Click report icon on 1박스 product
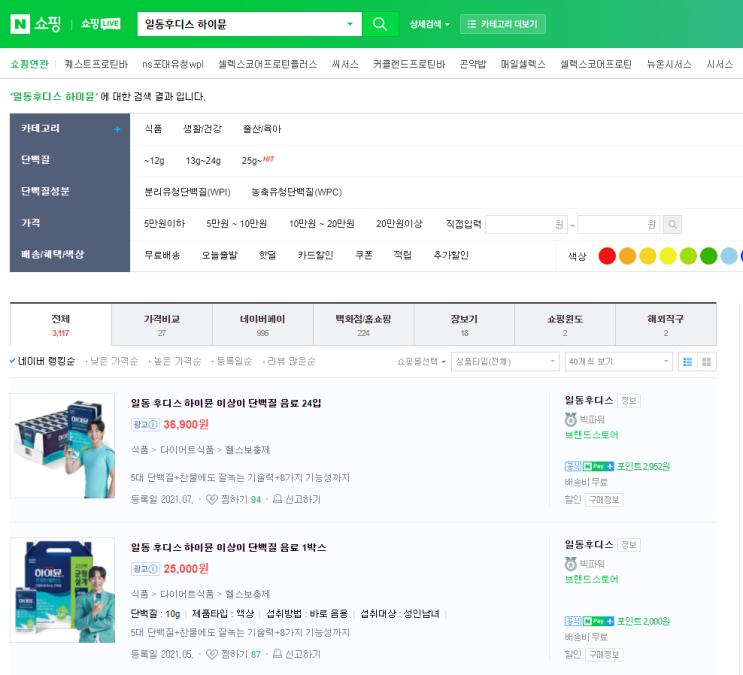Viewport: 743px width, 675px height. (278, 654)
